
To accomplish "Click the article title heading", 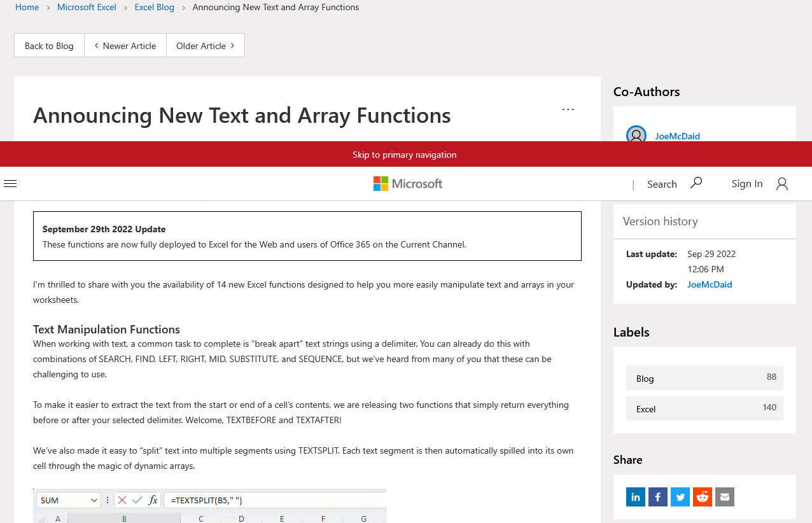I will 242,115.
